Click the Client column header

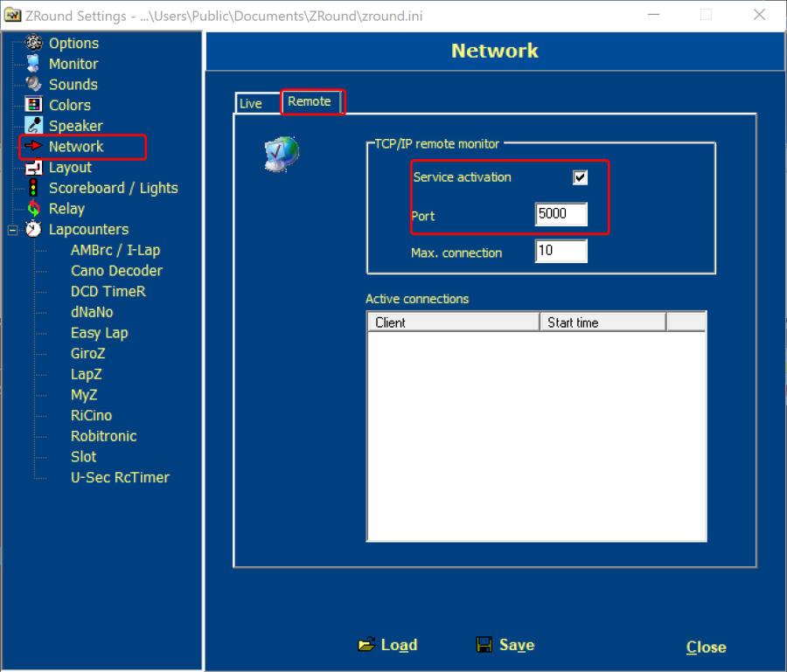pyautogui.click(x=454, y=322)
